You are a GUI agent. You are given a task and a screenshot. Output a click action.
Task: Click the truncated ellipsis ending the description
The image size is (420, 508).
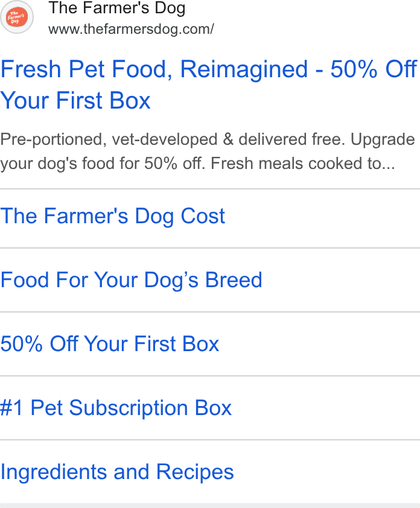point(388,164)
